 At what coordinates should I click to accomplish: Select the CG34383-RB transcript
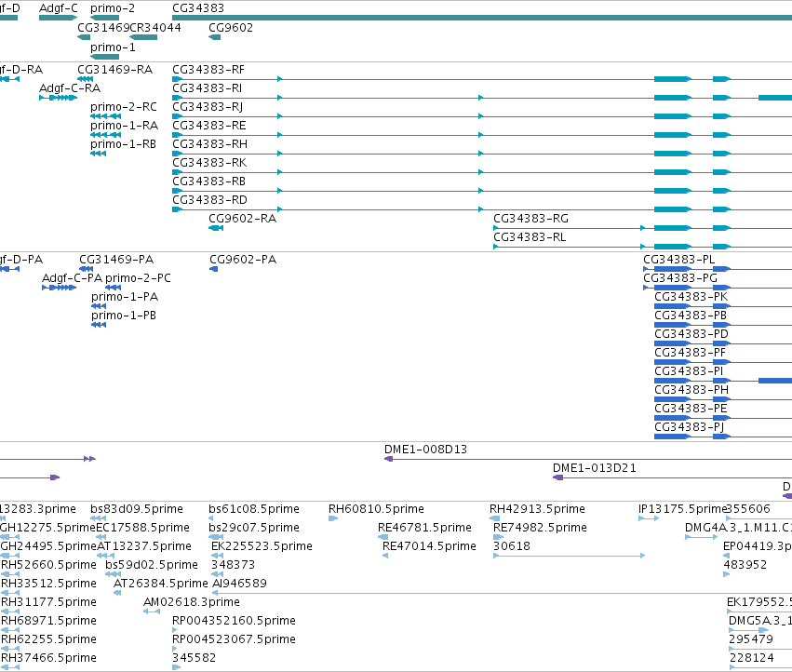pos(482,191)
